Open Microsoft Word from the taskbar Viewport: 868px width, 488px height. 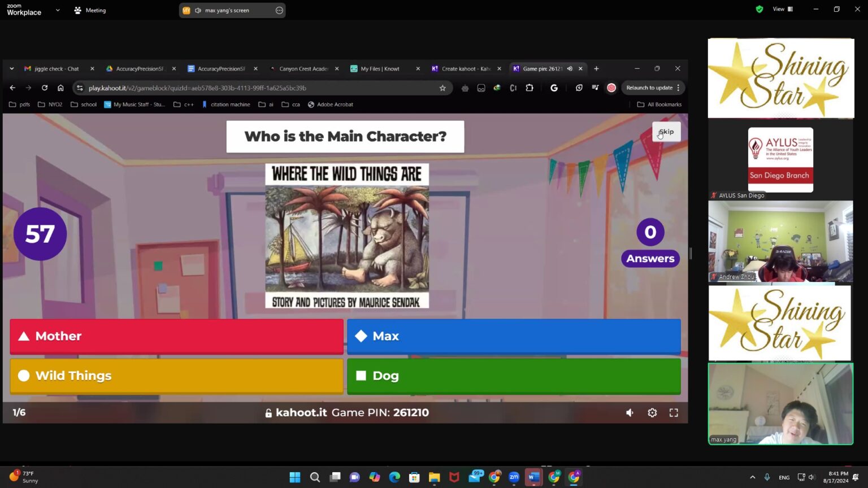(533, 477)
